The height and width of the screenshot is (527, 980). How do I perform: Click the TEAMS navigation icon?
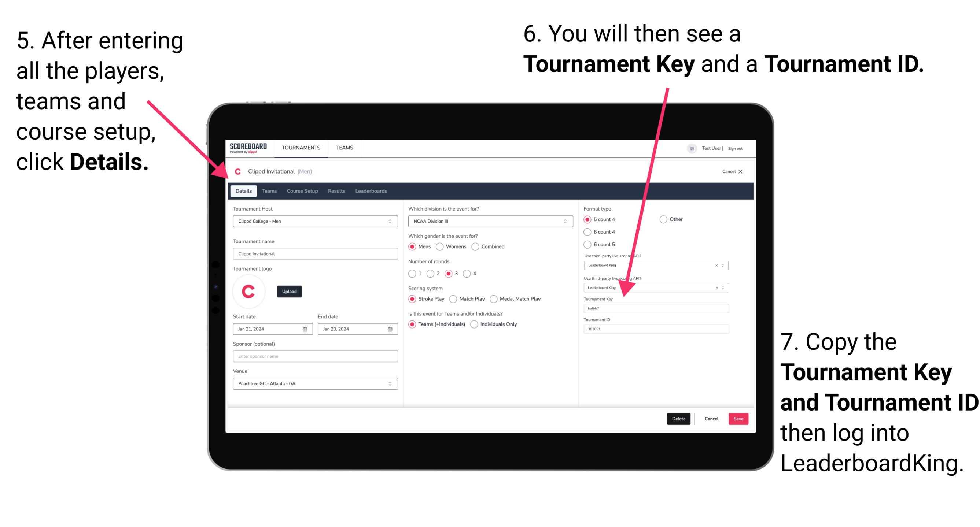pyautogui.click(x=344, y=147)
